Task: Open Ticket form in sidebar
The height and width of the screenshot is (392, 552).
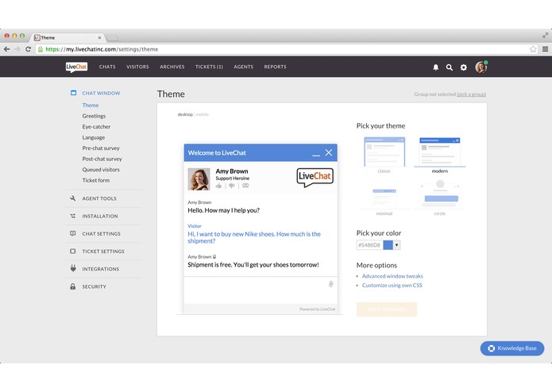Action: (96, 180)
